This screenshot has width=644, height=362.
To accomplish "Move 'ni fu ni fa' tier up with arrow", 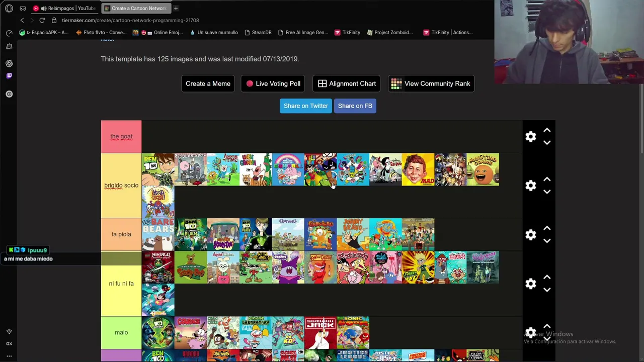I will [547, 278].
